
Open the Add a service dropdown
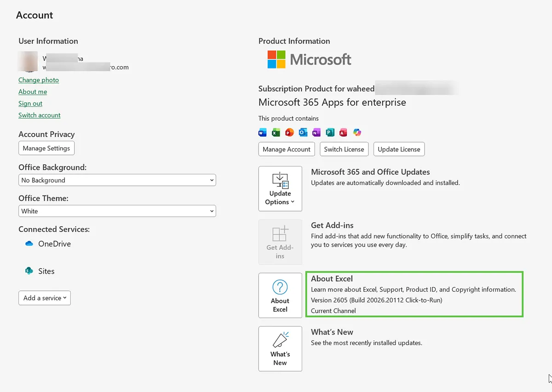click(x=45, y=298)
